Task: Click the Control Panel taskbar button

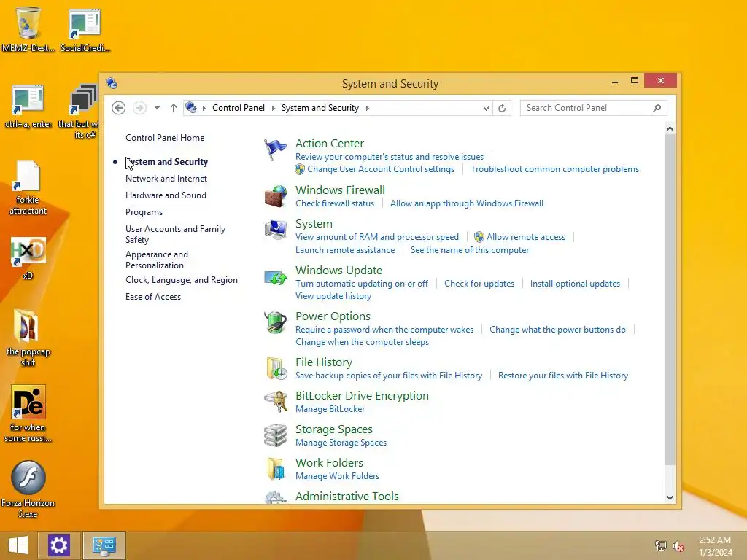Action: pyautogui.click(x=104, y=545)
